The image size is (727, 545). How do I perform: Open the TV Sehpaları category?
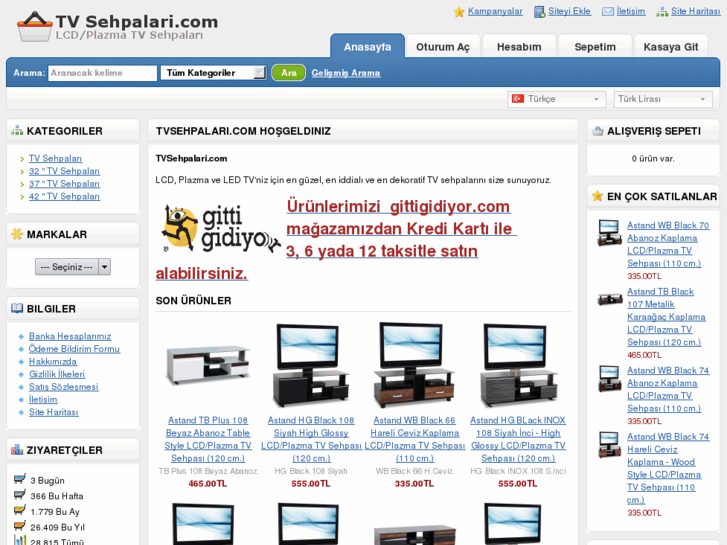pos(55,158)
